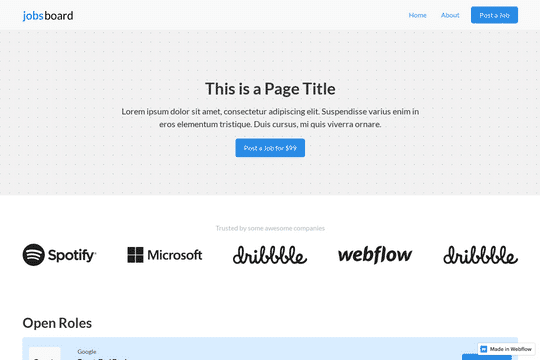
Task: Click the Lorem ipsum description paragraph
Action: click(x=270, y=118)
